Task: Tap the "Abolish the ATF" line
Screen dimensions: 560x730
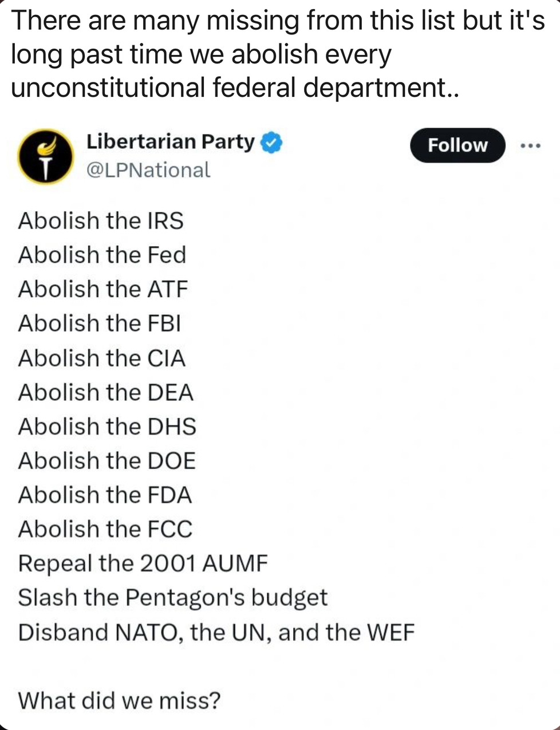Action: [x=103, y=289]
